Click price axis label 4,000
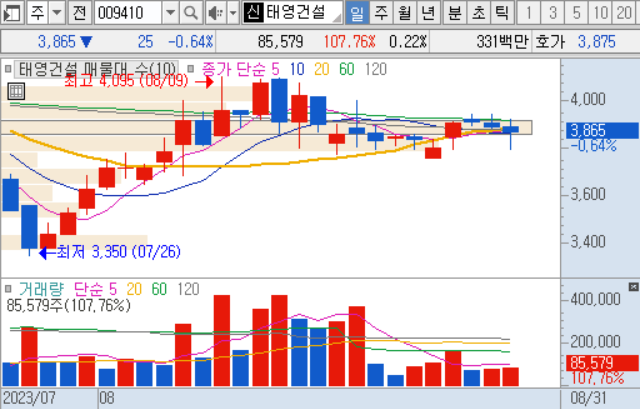The image size is (640, 409). [x=588, y=99]
